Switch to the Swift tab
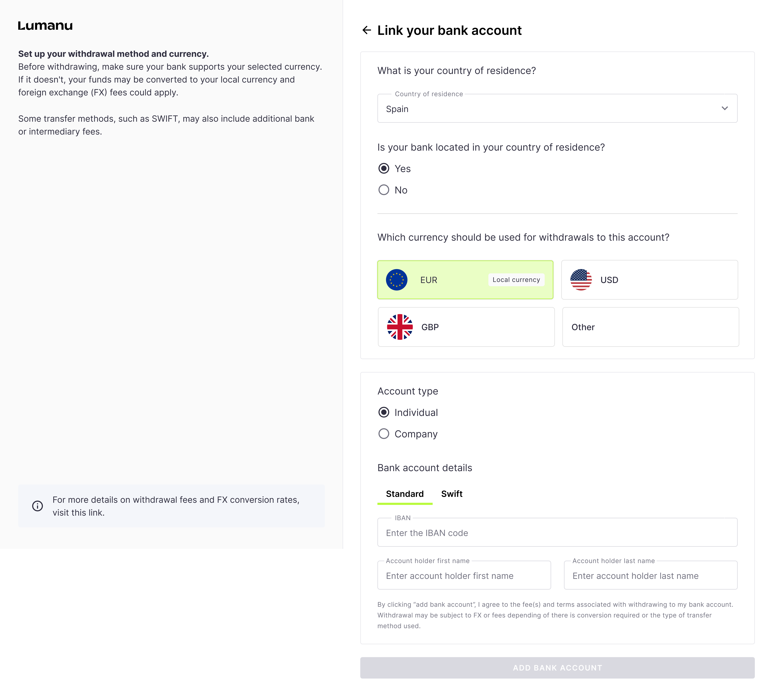 click(452, 494)
